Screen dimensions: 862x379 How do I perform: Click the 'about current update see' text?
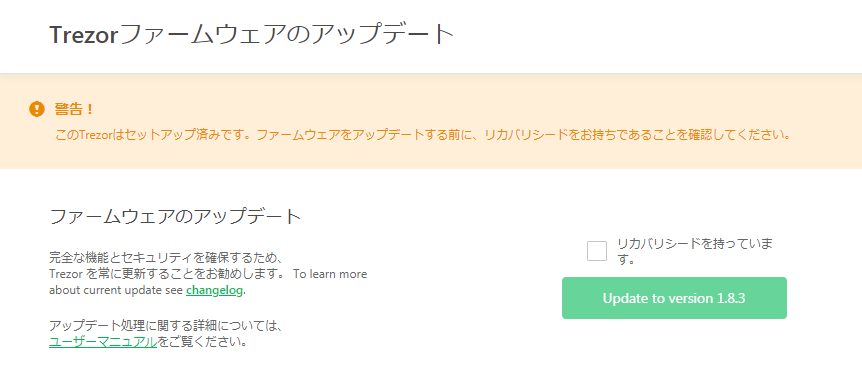pyautogui.click(x=116, y=290)
